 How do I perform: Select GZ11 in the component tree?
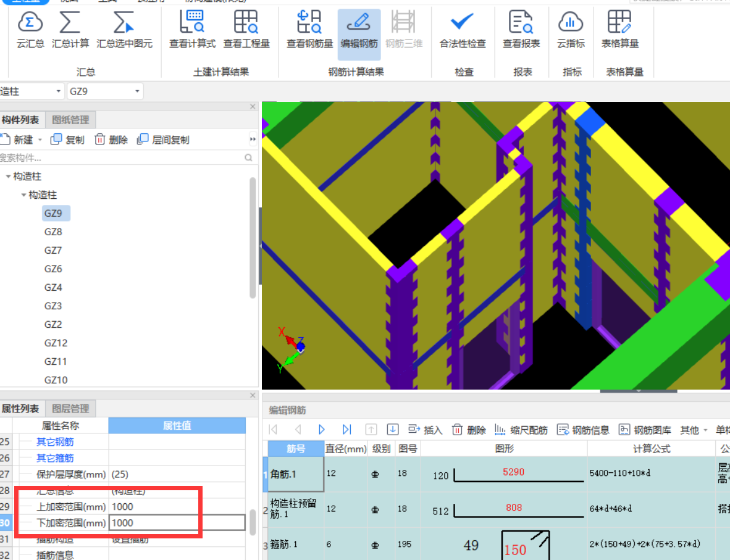[x=56, y=362]
